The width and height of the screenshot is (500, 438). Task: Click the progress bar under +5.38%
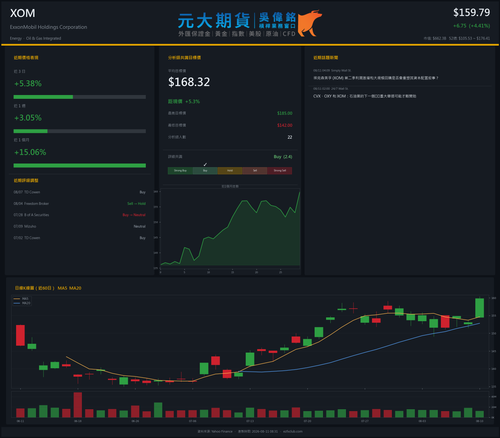80,97
